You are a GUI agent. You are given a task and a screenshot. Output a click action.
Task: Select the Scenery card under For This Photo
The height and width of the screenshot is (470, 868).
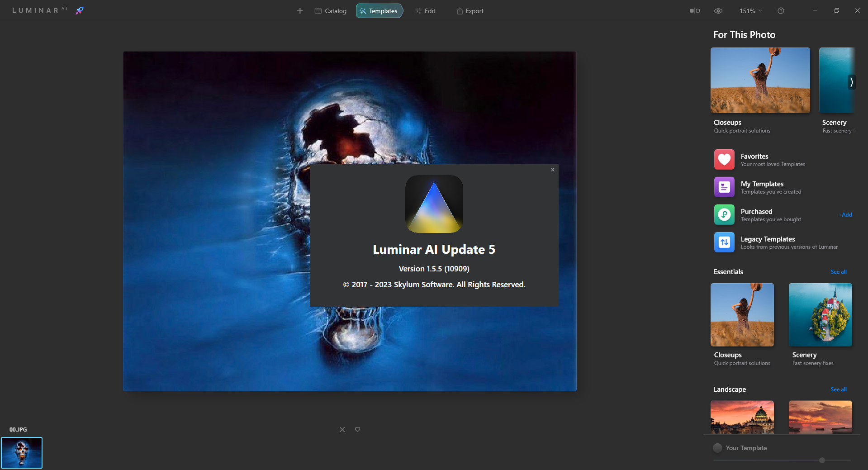click(x=837, y=80)
